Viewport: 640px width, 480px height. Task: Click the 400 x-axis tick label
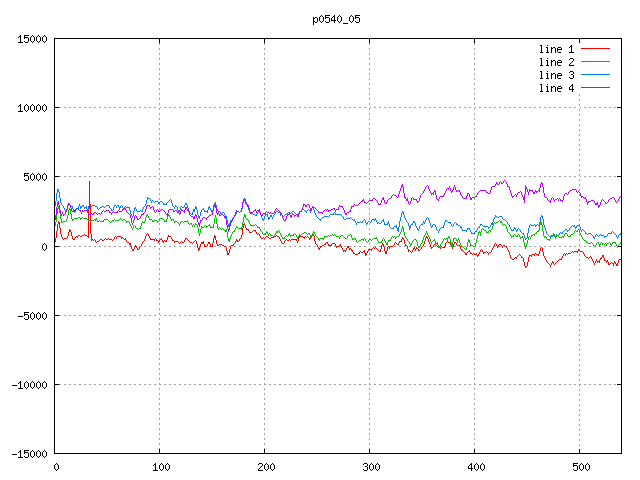pyautogui.click(x=474, y=467)
